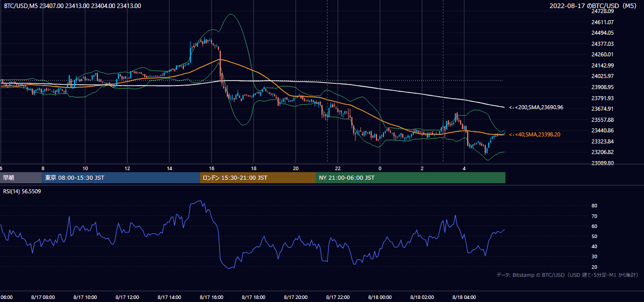Click the bottom time label 8/18 04:00
This screenshot has height=302, width=644.
464,297
